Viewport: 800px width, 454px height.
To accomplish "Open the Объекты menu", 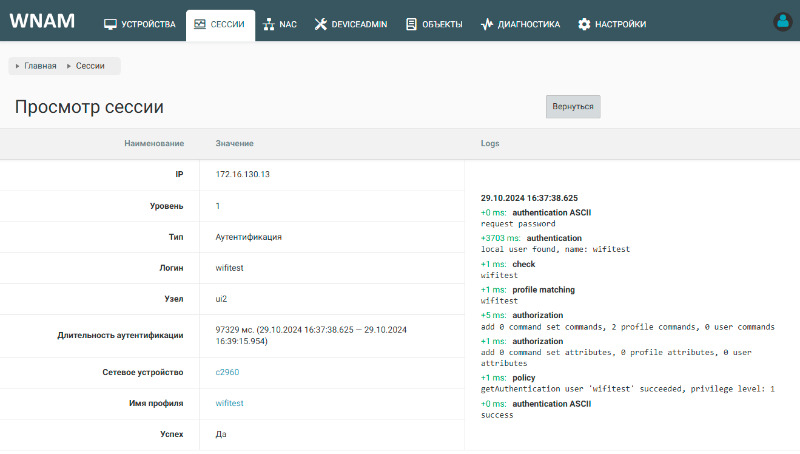I will pyautogui.click(x=442, y=24).
